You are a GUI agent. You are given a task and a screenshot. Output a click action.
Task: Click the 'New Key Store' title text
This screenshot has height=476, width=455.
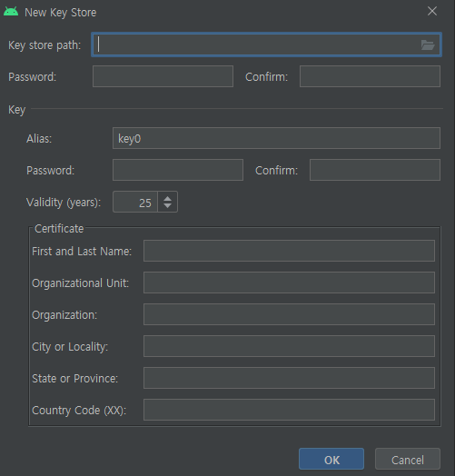pyautogui.click(x=61, y=13)
